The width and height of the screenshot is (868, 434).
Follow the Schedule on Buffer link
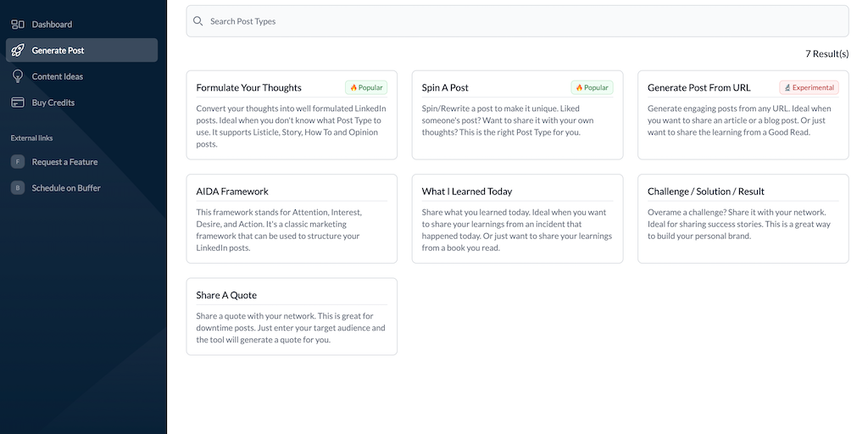click(66, 187)
